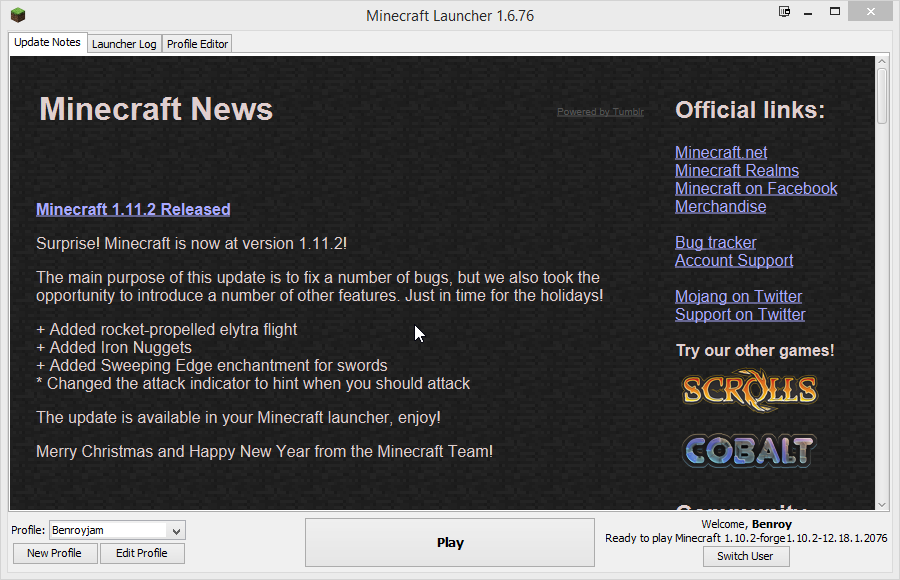Click the Minecraft grass block icon in title bar

click(x=18, y=15)
